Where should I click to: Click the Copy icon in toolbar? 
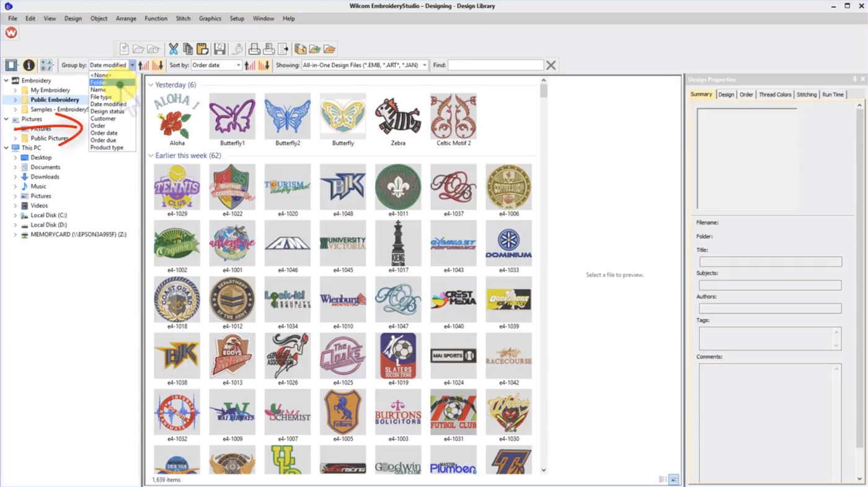click(188, 49)
